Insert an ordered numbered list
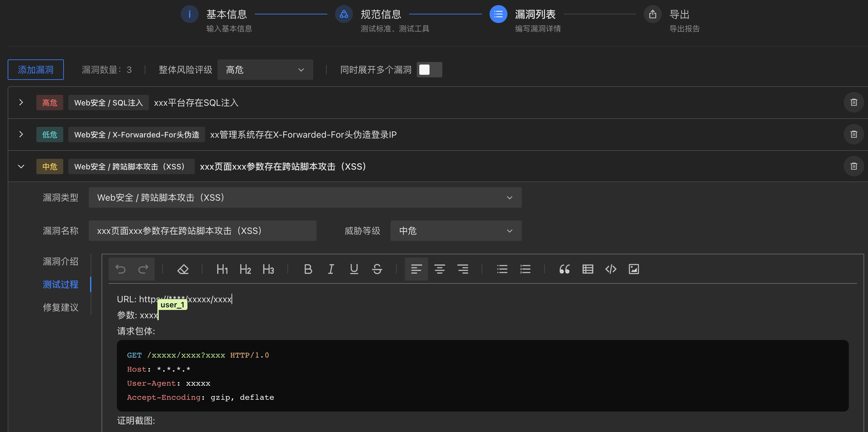Image resolution: width=868 pixels, height=432 pixels. 525,269
